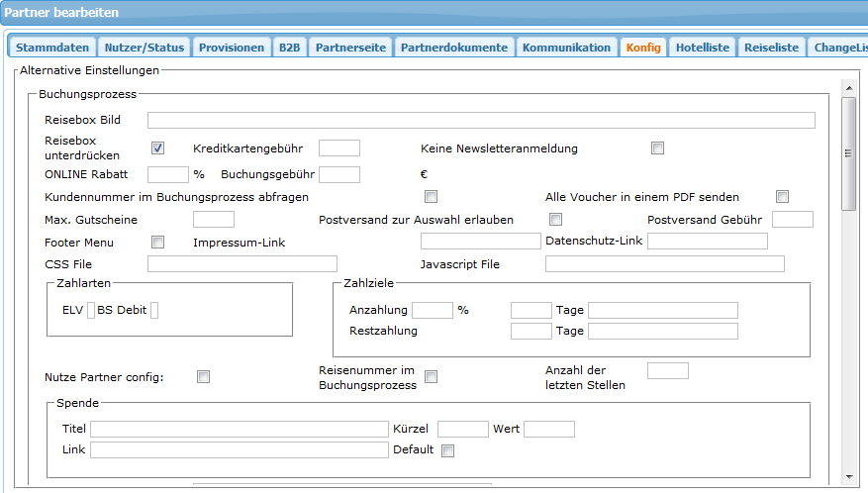
Task: Enable the Nutze Partner config checkbox
Action: click(203, 376)
